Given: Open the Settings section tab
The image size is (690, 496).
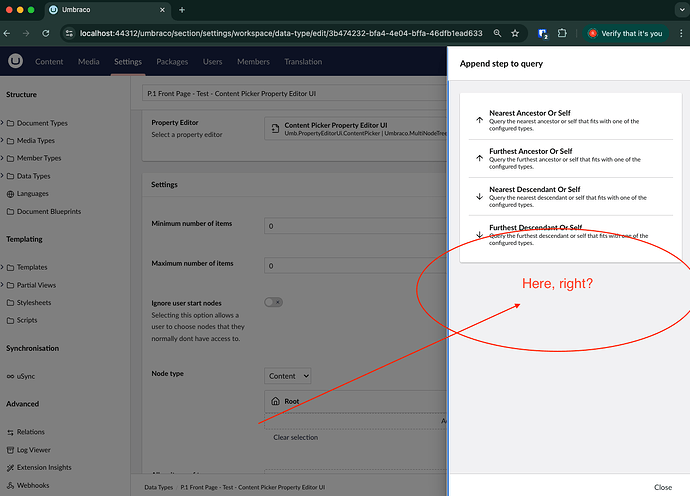Looking at the screenshot, I should pyautogui.click(x=128, y=62).
